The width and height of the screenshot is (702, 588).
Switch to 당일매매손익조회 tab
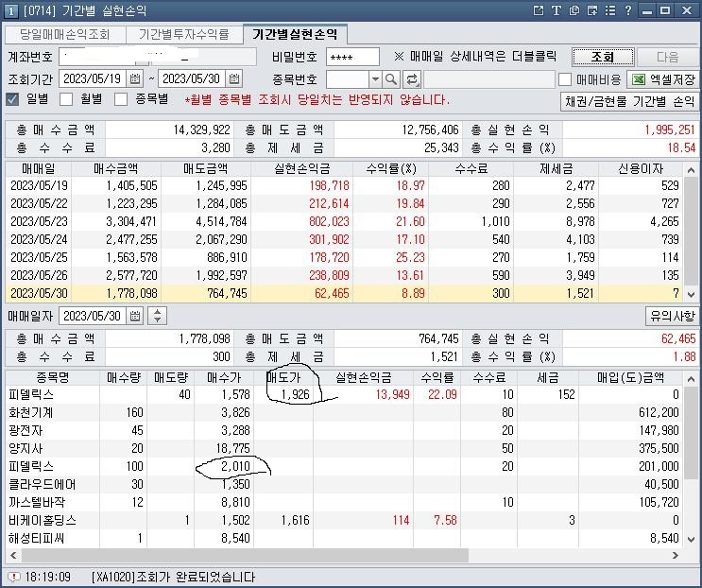pyautogui.click(x=65, y=34)
